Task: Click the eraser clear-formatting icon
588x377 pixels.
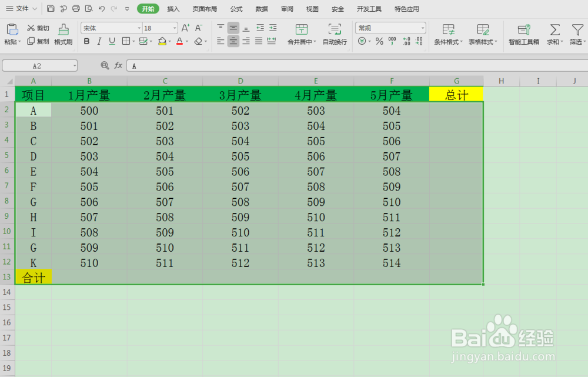Action: 198,41
